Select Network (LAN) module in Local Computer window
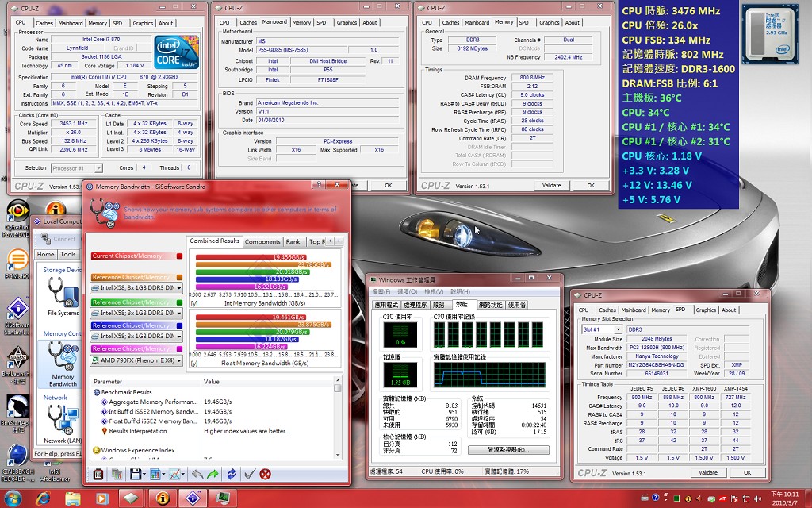This screenshot has height=508, width=812. click(x=63, y=424)
